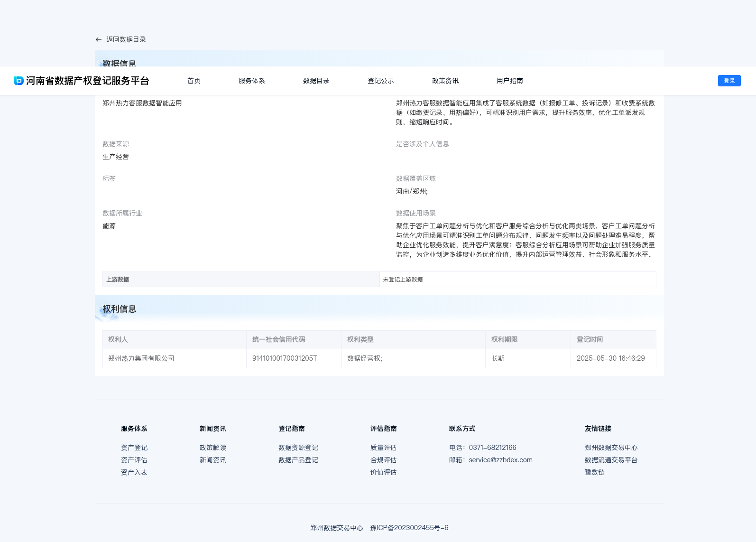
Task: Click footer heading 评估指南
Action: click(x=384, y=429)
